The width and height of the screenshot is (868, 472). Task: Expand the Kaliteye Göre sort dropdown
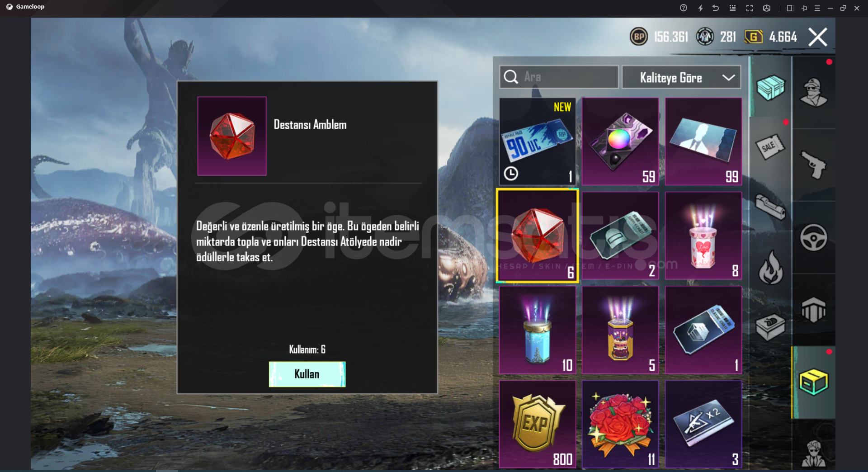pos(681,77)
